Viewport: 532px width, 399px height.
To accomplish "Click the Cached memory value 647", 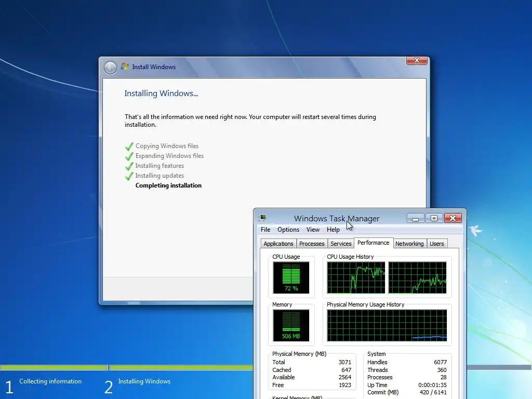I will tap(347, 370).
